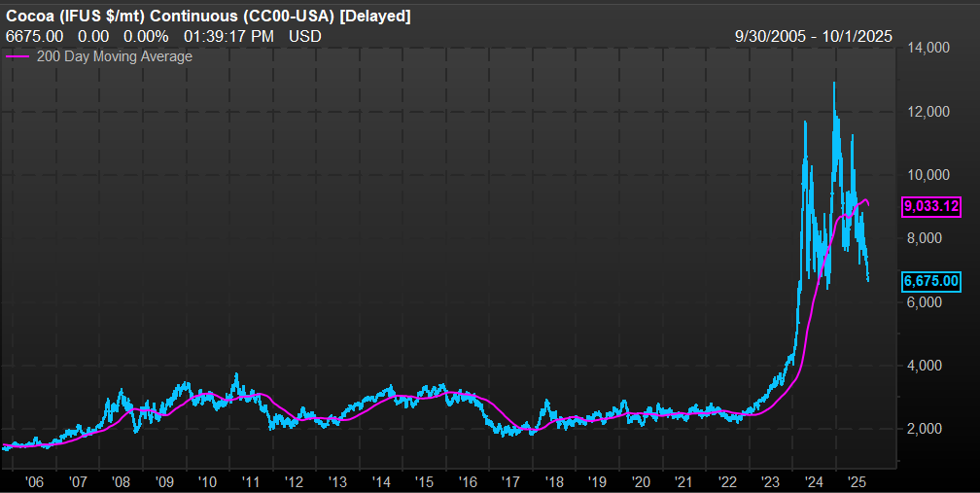Click the magenta legend line swatch

pyautogui.click(x=18, y=56)
